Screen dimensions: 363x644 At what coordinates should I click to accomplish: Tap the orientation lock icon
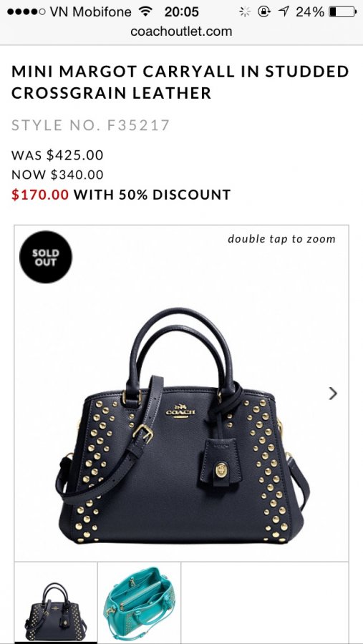264,11
